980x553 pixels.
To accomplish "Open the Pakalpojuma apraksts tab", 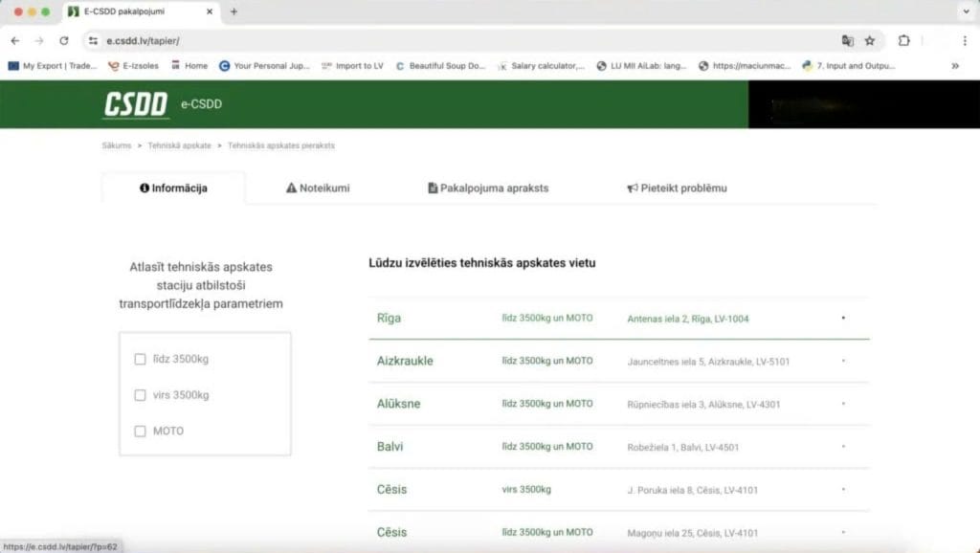I will click(488, 188).
